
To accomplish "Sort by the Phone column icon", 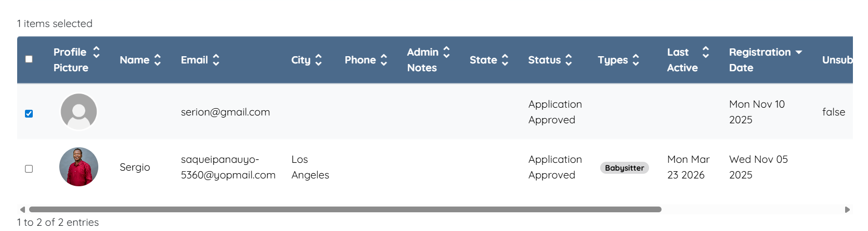I will coord(384,60).
